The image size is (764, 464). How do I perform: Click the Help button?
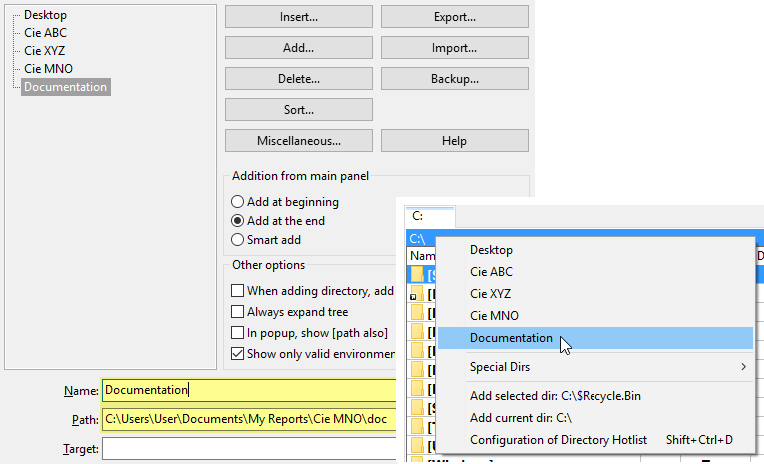[454, 141]
